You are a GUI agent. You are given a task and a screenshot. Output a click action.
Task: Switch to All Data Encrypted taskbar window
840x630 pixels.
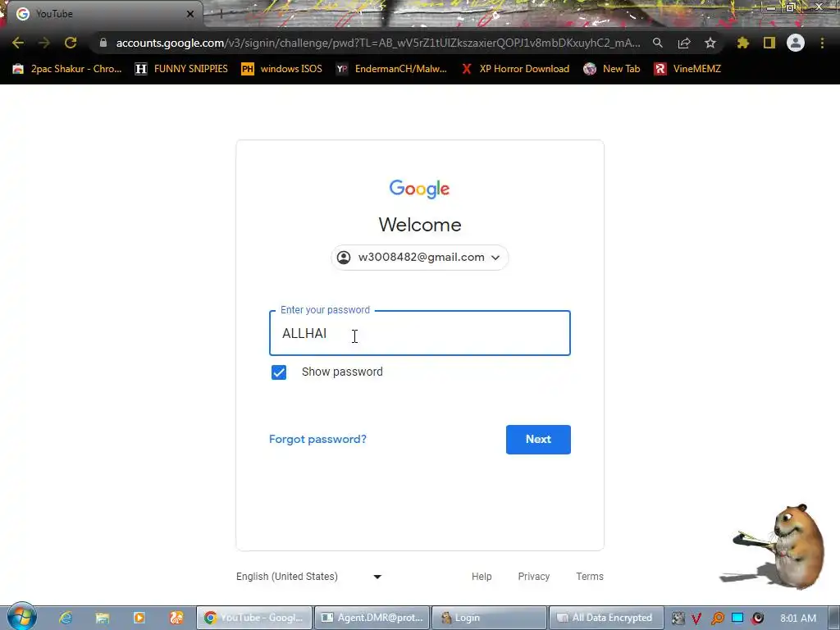606,618
